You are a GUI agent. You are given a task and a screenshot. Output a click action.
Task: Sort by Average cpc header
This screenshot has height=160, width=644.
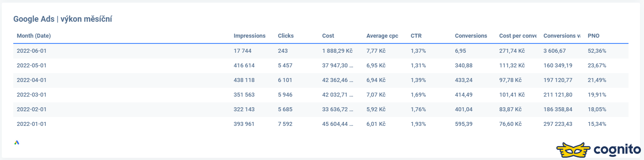[x=382, y=36]
